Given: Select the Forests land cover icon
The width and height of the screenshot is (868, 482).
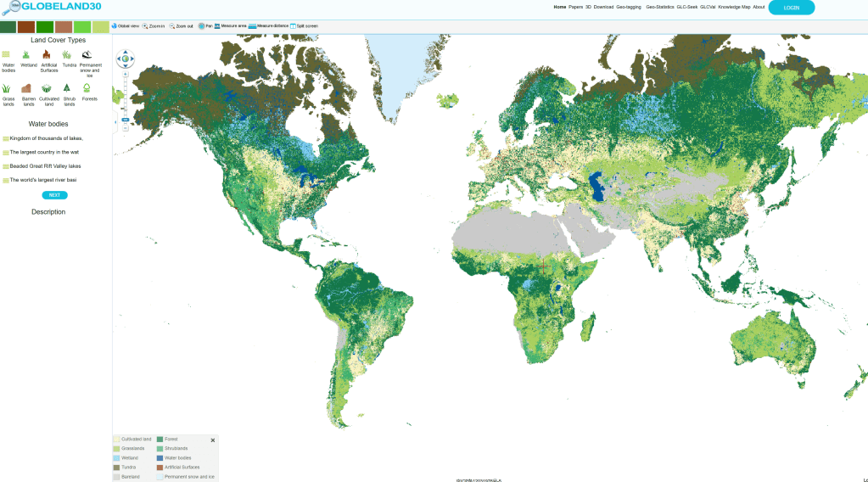Looking at the screenshot, I should [87, 87].
